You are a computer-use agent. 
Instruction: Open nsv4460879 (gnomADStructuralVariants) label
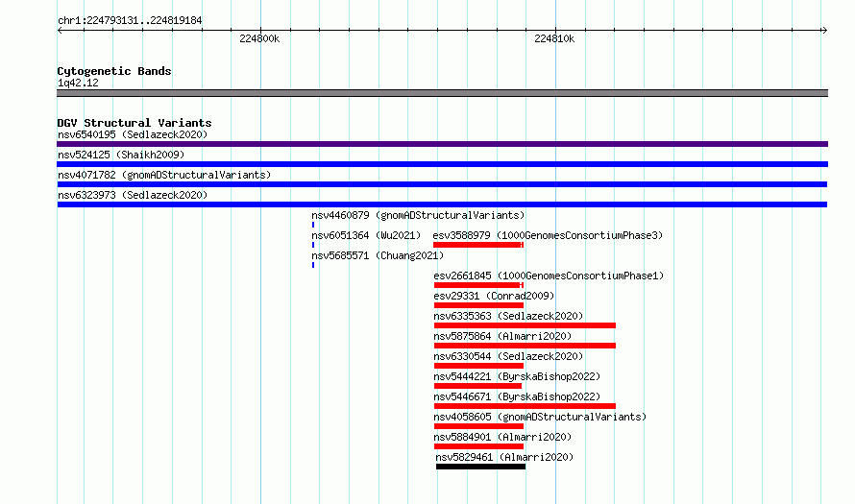coord(418,215)
